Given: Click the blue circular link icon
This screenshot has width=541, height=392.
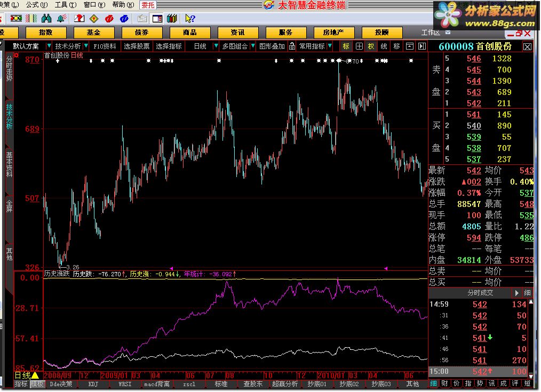Looking at the screenshot, I should pos(124,19).
